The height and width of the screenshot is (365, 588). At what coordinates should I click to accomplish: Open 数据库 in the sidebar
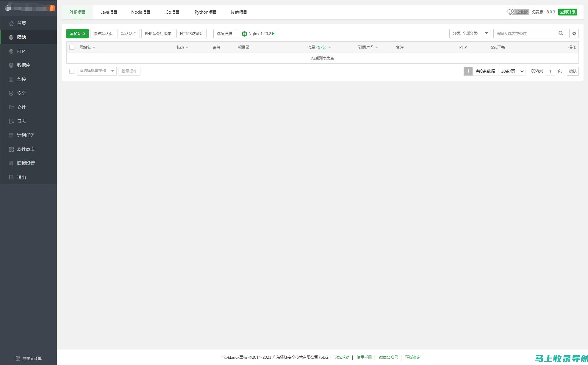pos(28,65)
